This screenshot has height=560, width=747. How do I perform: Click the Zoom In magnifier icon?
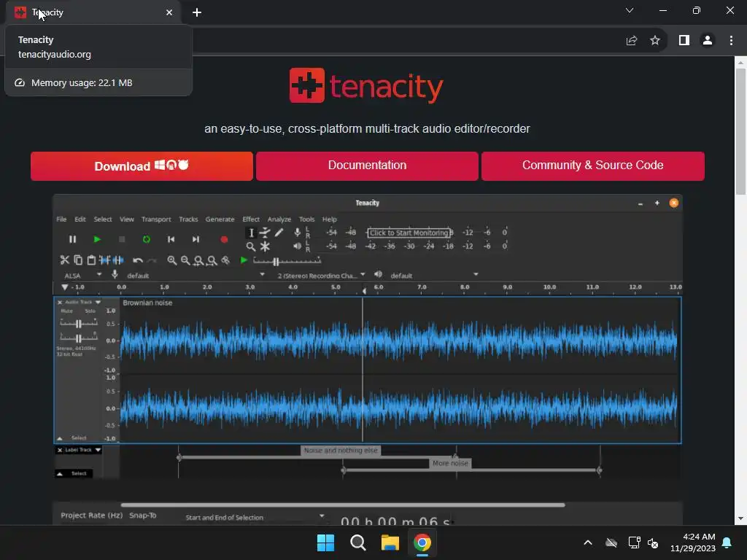coord(172,260)
